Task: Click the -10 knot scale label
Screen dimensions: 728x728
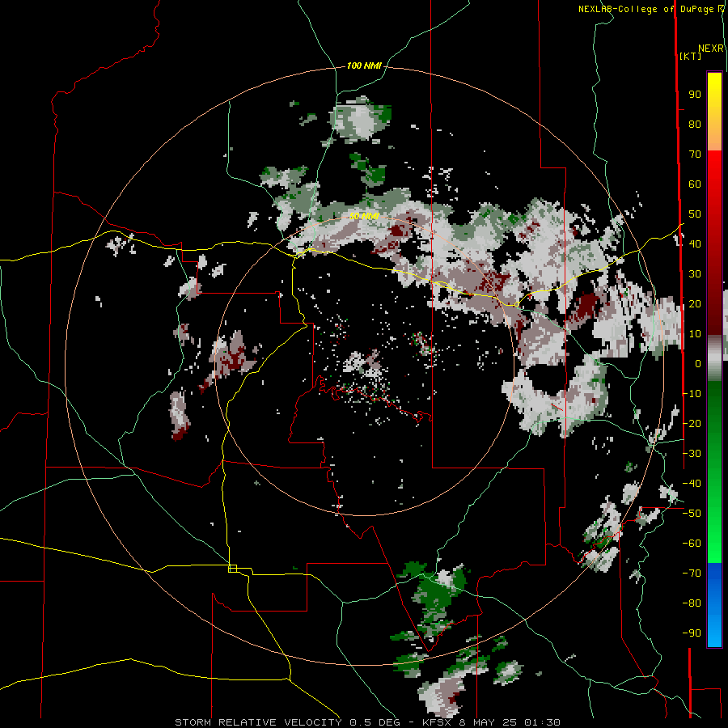Action: coord(692,394)
